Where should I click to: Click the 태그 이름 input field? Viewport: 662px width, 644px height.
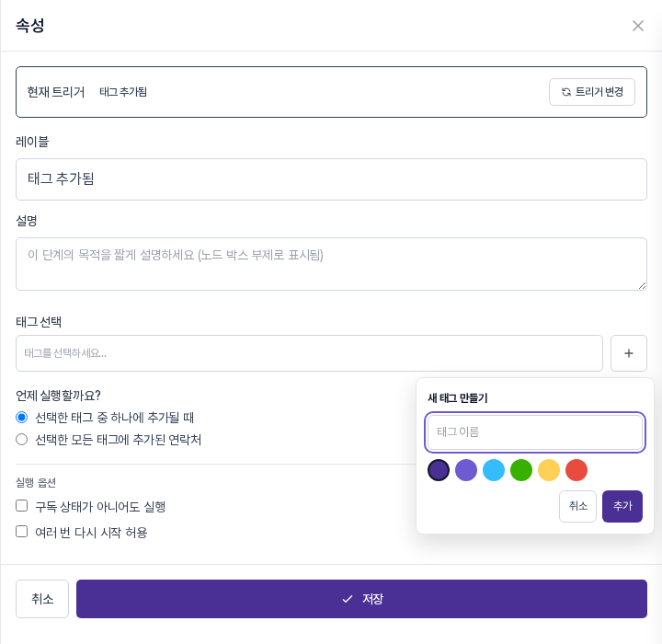pyautogui.click(x=535, y=431)
